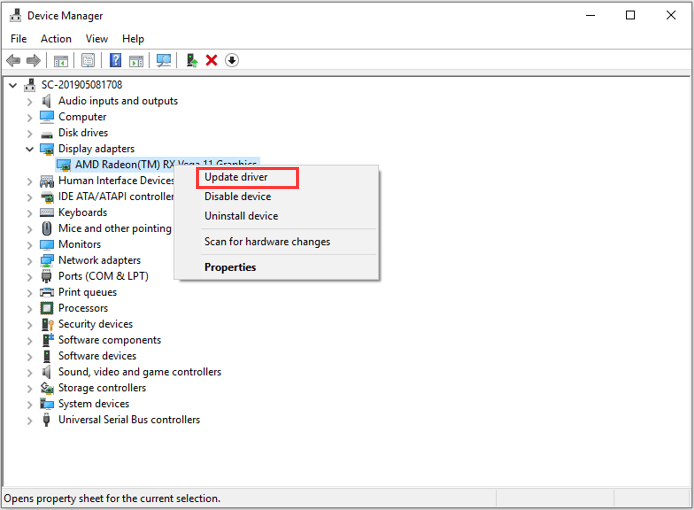Click the action pane toolbar icon

(x=136, y=61)
